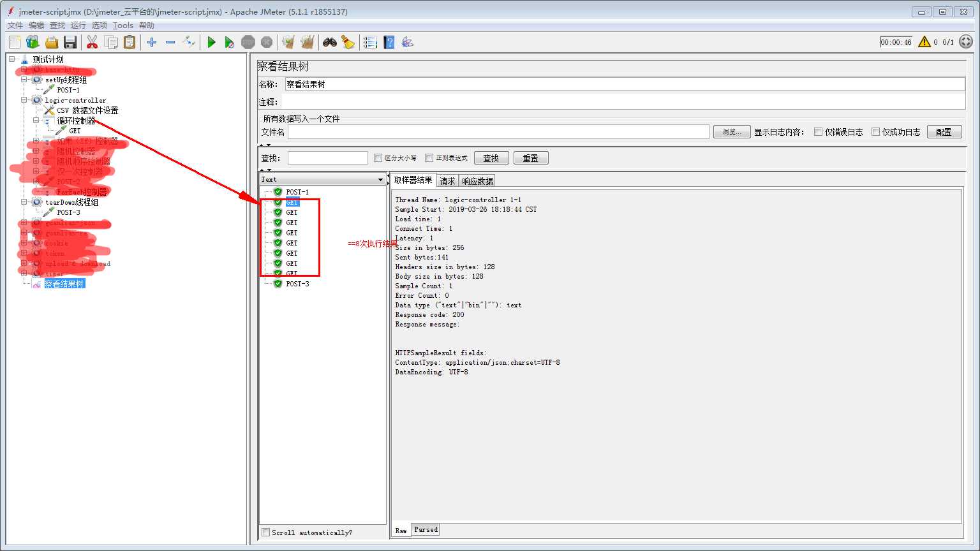Collapse the logic-controller thread group
This screenshot has width=980, height=551.
[24, 100]
